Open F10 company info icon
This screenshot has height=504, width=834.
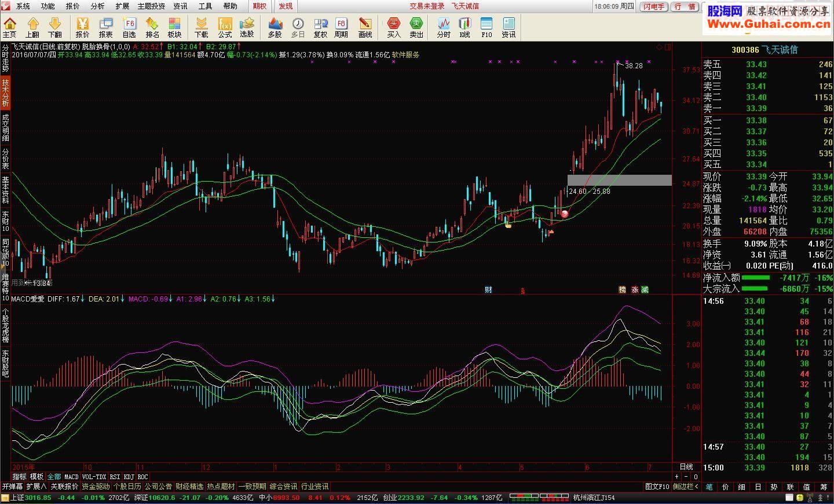[487, 27]
